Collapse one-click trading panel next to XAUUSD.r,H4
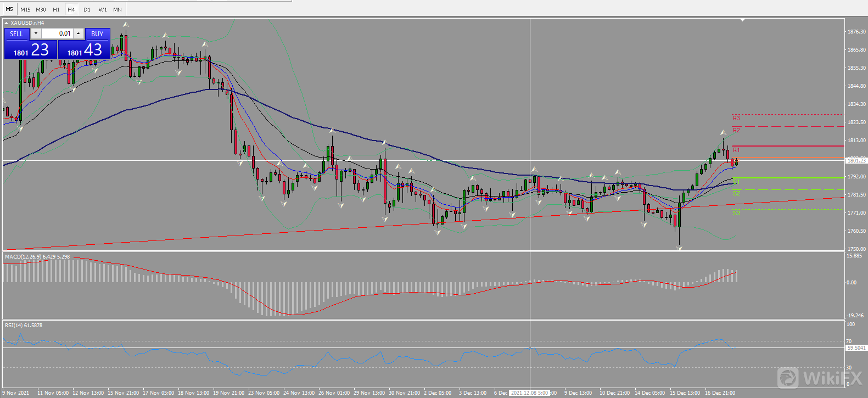 pyautogui.click(x=7, y=23)
